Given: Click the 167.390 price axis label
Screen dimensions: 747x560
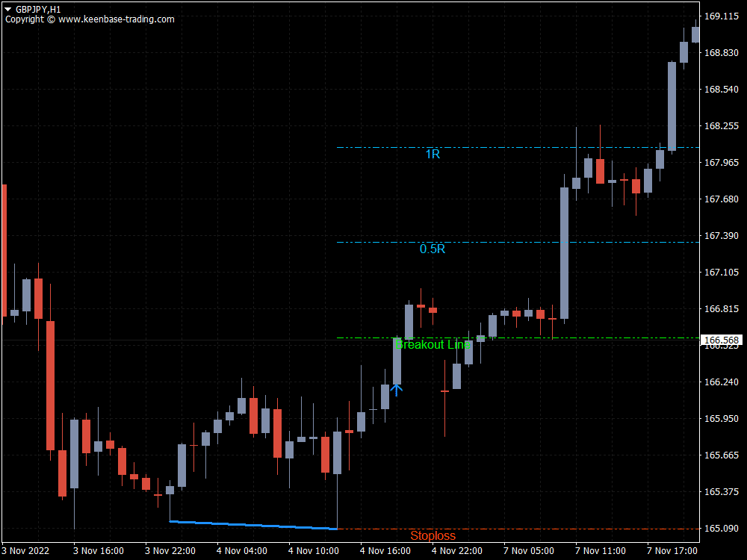Looking at the screenshot, I should 722,236.
